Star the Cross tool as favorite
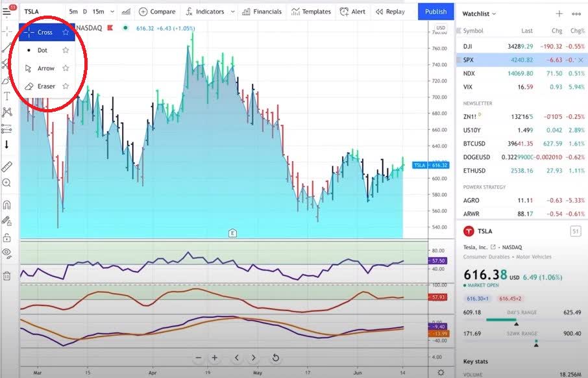 click(x=66, y=31)
